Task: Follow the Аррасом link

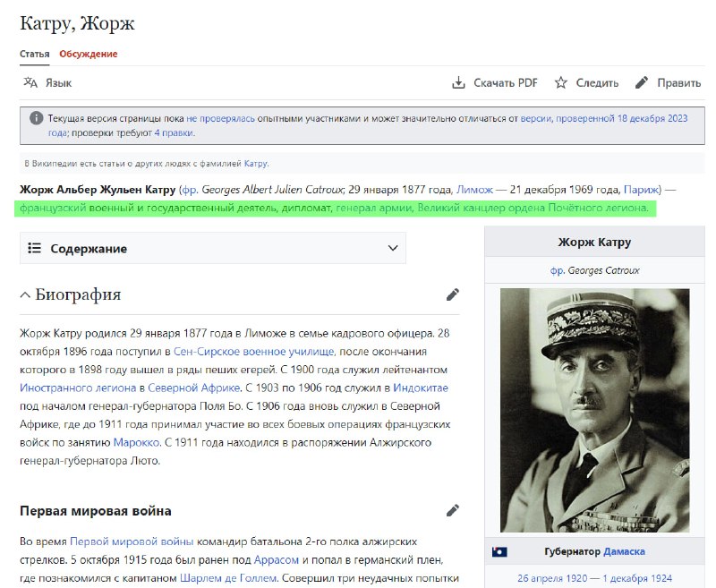Action: (x=277, y=559)
